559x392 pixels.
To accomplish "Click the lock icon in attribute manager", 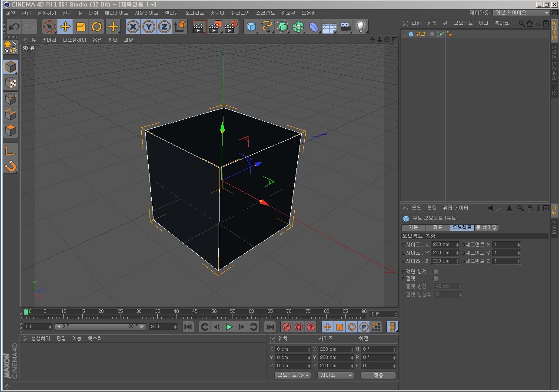I will (x=530, y=208).
